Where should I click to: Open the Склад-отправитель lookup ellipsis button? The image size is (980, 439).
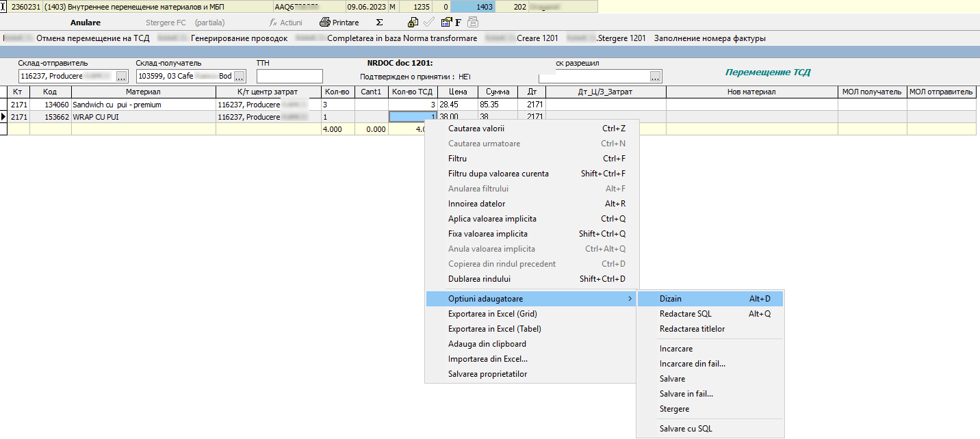coord(122,76)
